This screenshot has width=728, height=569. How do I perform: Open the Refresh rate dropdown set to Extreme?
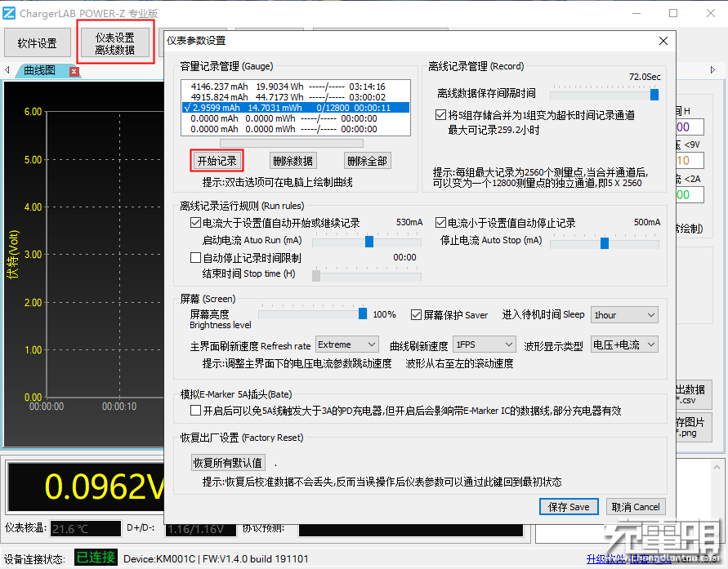[346, 345]
